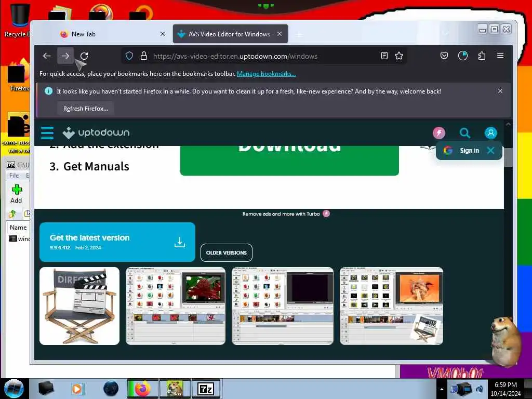
Task: Open Uptodown site hamburger menu
Action: point(47,132)
